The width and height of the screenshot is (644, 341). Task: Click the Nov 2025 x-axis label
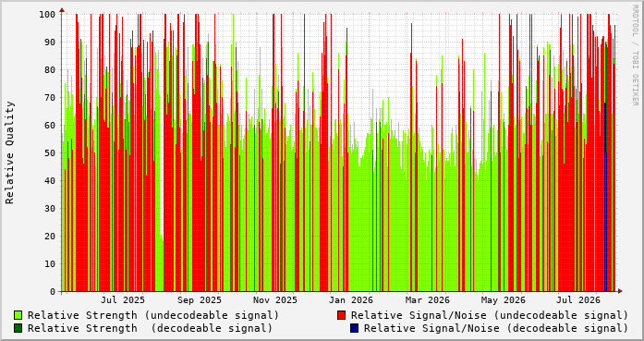pos(274,300)
